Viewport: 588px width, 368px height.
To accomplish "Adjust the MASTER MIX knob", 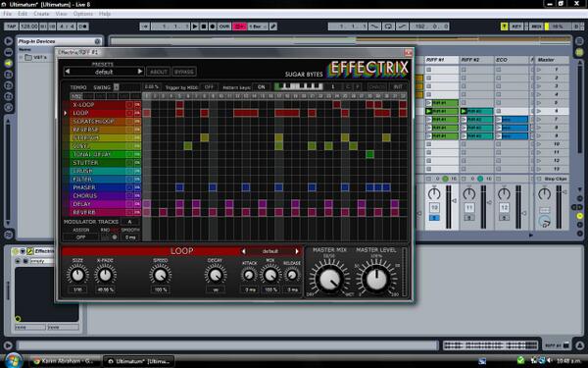I will [329, 279].
